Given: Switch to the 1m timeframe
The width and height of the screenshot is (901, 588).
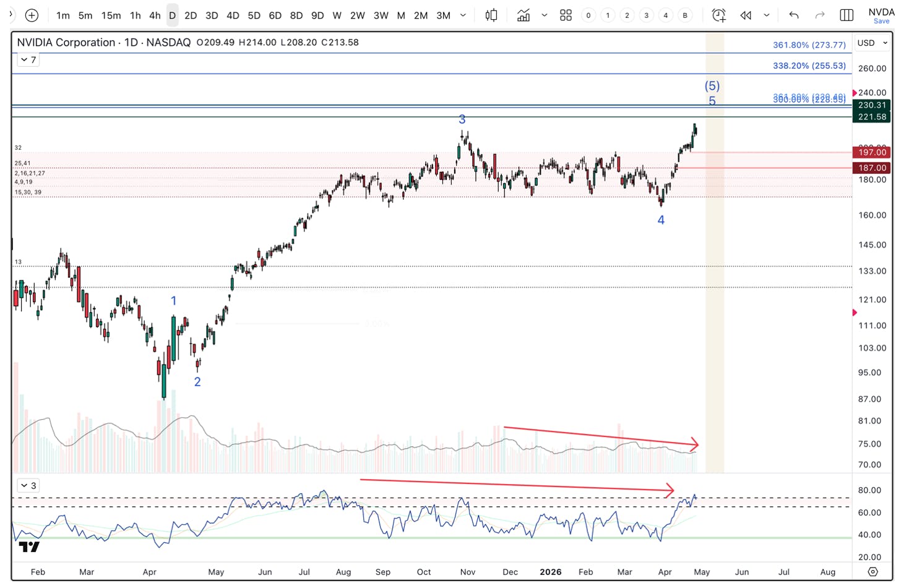Looking at the screenshot, I should point(63,15).
